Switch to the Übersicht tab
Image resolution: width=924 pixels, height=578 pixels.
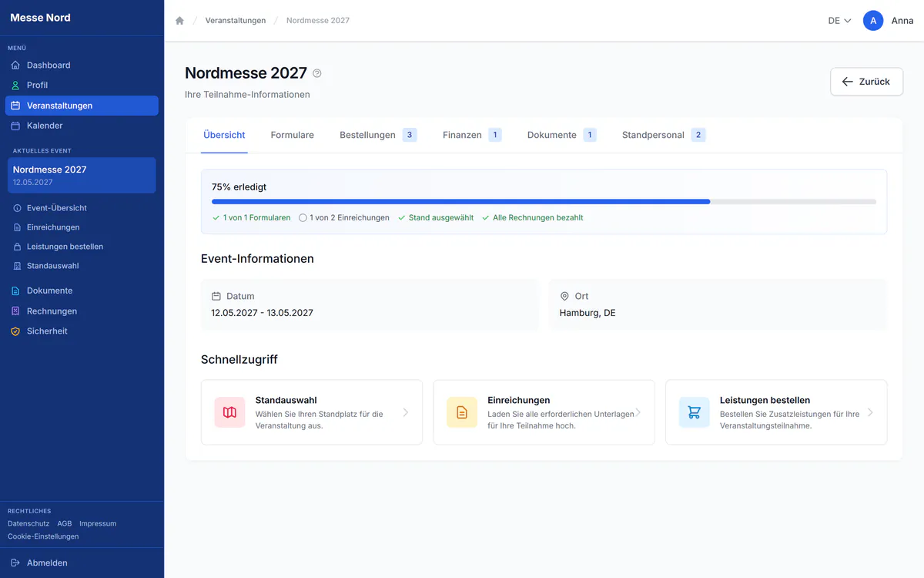(x=224, y=135)
